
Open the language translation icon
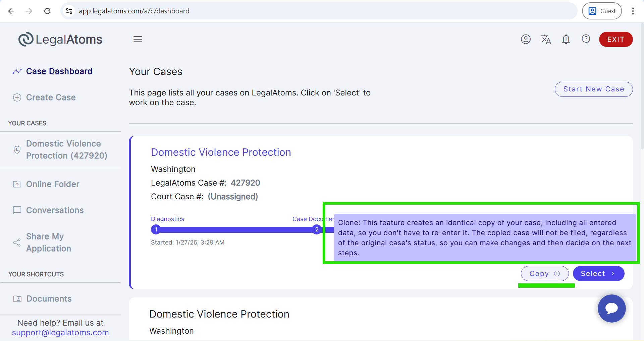pos(546,39)
